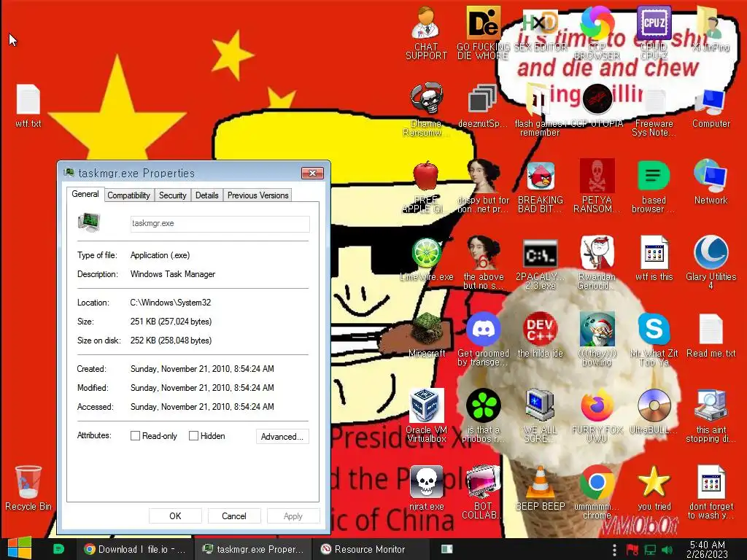Confirm the properties dialog with OK

[x=175, y=516]
